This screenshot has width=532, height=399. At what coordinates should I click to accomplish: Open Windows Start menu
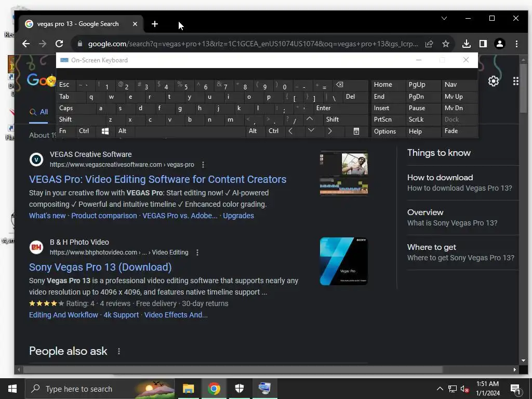click(x=12, y=389)
